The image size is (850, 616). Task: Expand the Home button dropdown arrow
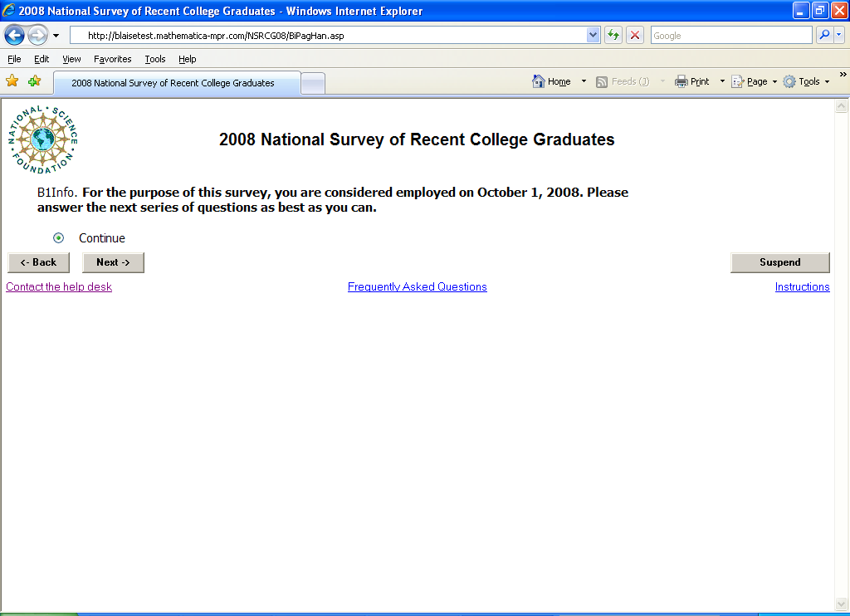point(584,81)
